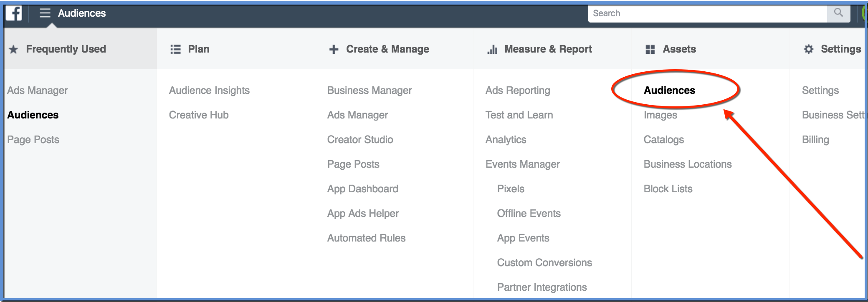This screenshot has height=302, width=868.
Task: Open Partner Integrations
Action: coord(542,287)
